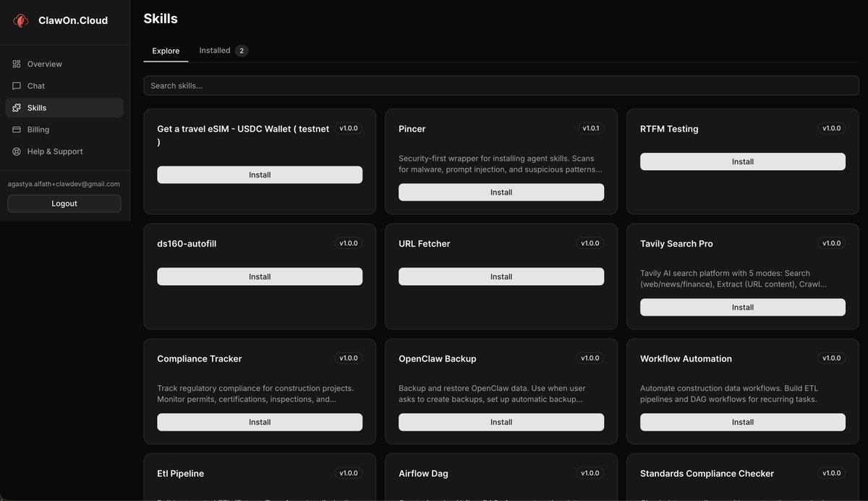This screenshot has height=501, width=868.
Task: Open Chat via the speech bubble icon
Action: [14, 85]
